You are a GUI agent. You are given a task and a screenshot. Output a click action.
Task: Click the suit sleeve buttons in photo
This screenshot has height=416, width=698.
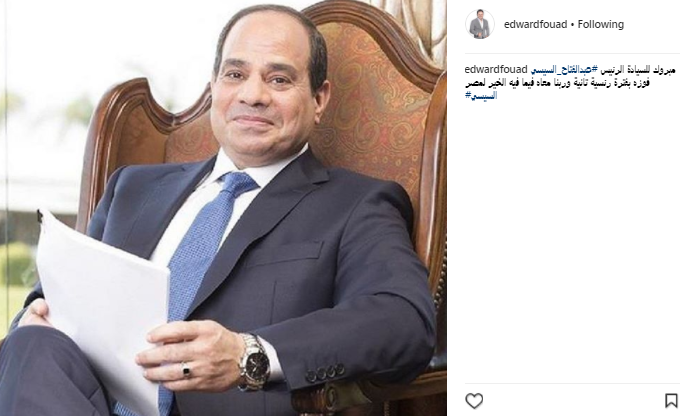[x=325, y=372]
